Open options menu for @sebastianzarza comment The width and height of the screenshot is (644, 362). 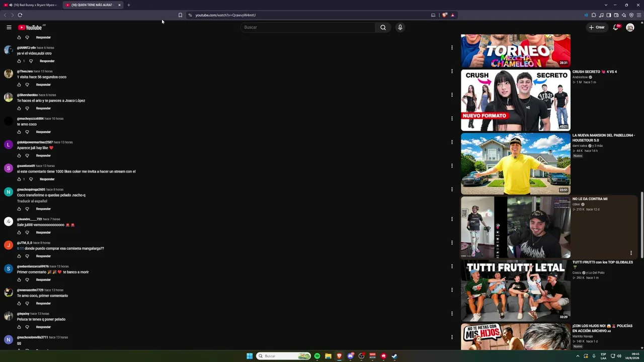click(452, 266)
